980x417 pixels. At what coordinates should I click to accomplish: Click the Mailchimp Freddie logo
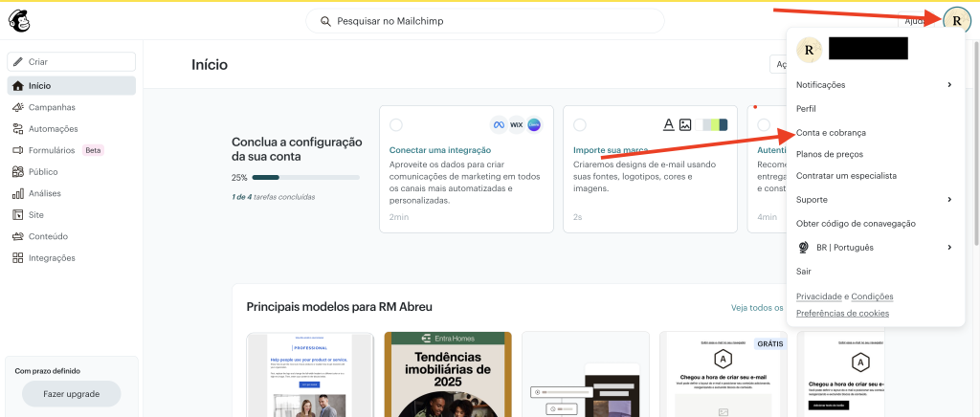pos(19,21)
